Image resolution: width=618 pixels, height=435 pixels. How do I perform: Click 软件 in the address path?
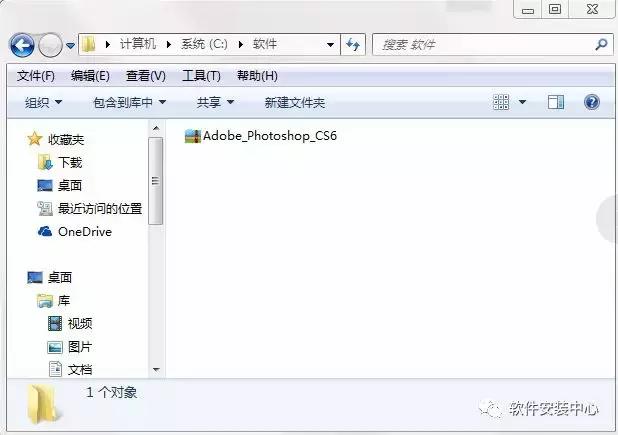[x=264, y=44]
